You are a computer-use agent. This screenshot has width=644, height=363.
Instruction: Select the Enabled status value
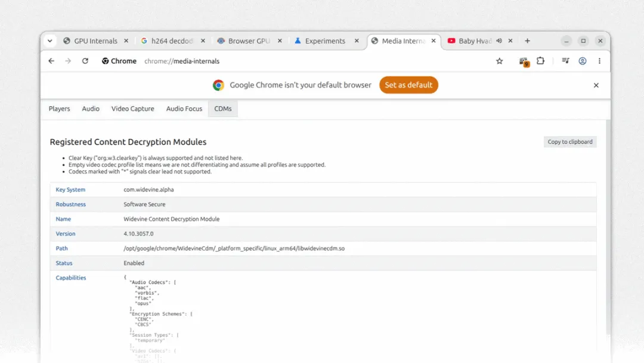[134, 263]
